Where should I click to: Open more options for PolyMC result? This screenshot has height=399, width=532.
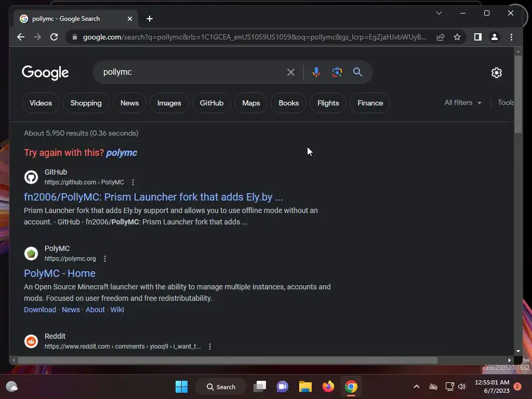coord(105,259)
